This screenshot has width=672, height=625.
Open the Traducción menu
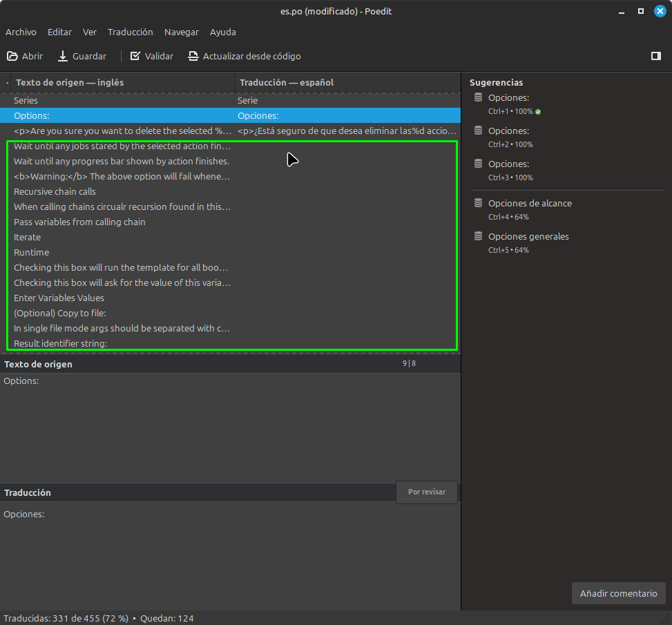[x=130, y=32]
